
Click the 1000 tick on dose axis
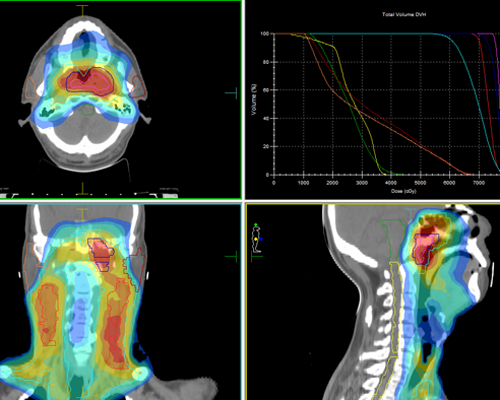(x=303, y=183)
